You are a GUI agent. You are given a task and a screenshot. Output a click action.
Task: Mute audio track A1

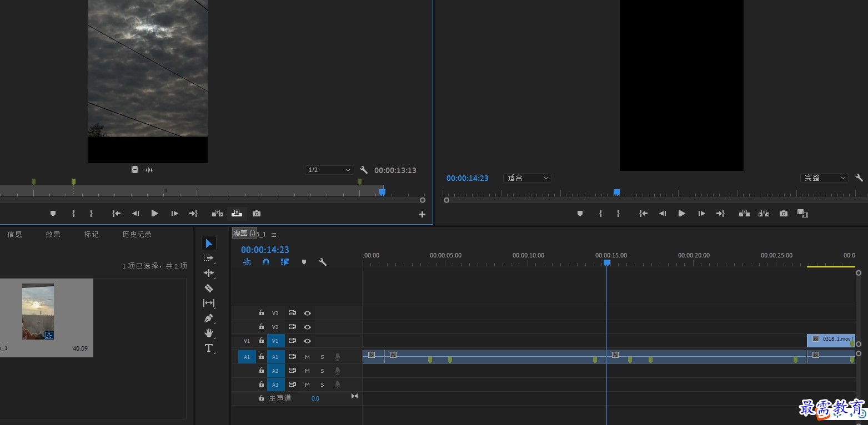[307, 357]
